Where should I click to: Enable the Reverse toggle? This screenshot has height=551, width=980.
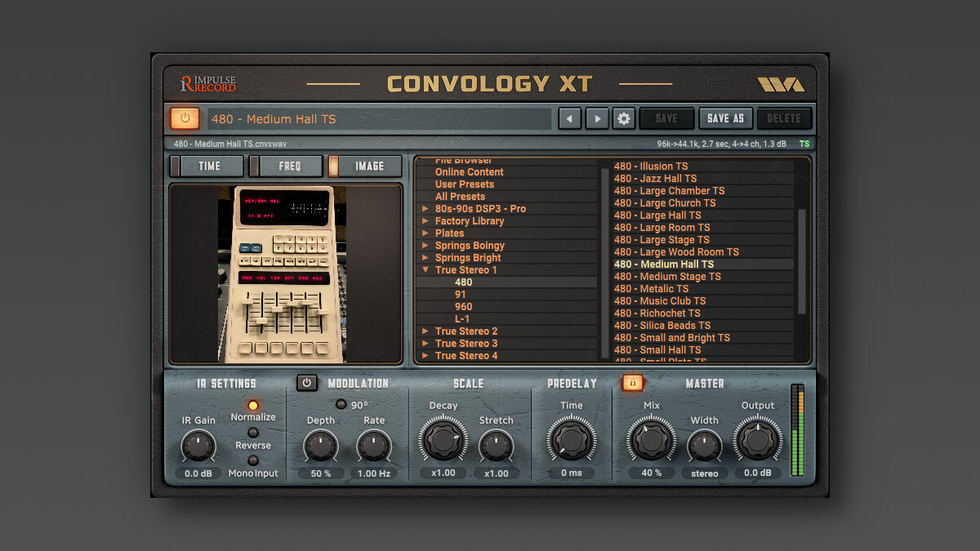click(253, 433)
